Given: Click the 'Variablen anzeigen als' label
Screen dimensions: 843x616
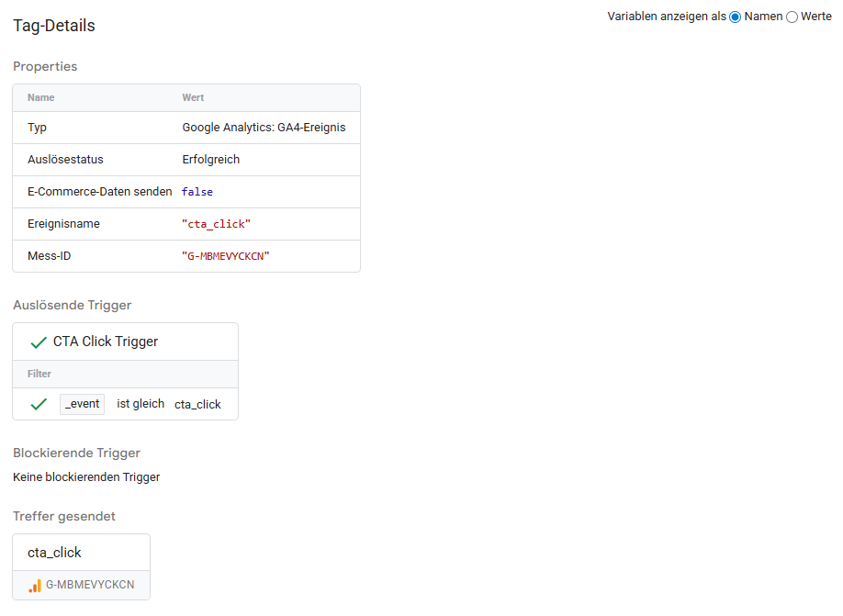Looking at the screenshot, I should pos(667,17).
